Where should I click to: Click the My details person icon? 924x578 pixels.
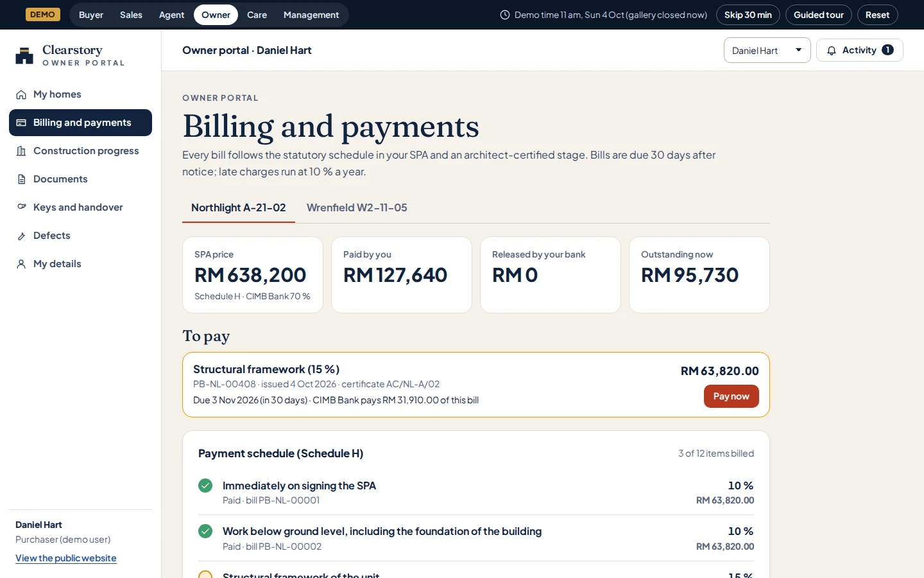tap(21, 264)
